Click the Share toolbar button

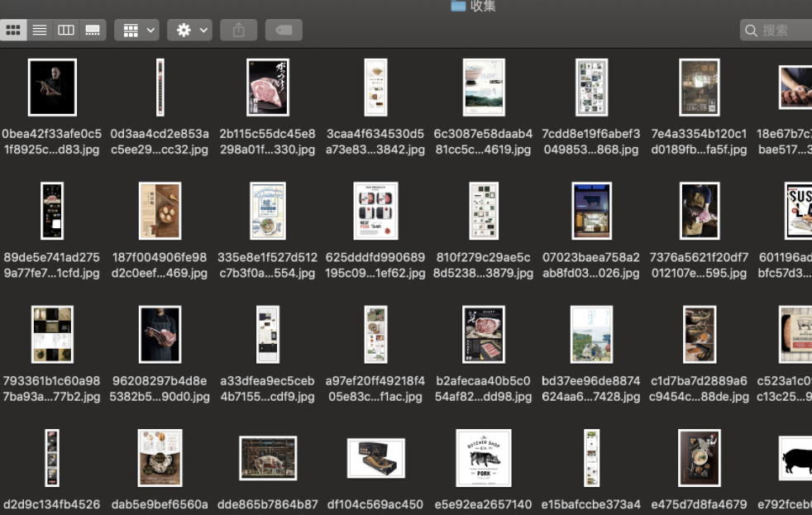tap(238, 30)
